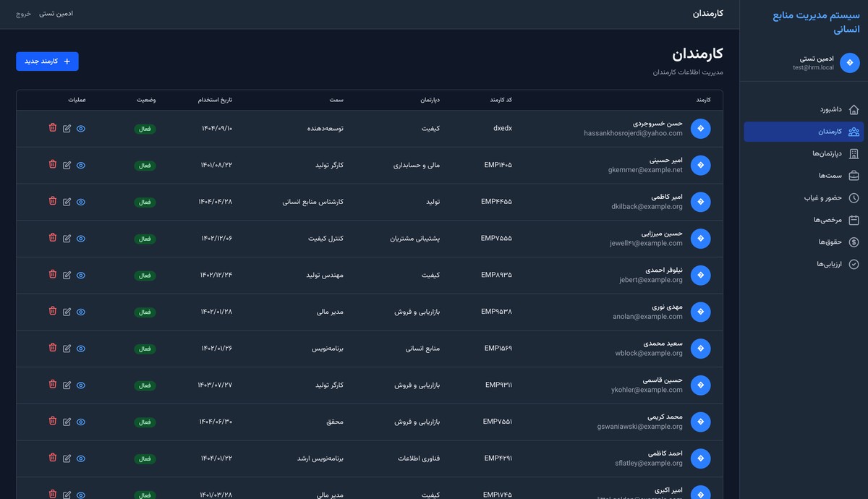
Task: Show سعید محمدی details with eye icon
Action: pyautogui.click(x=81, y=348)
